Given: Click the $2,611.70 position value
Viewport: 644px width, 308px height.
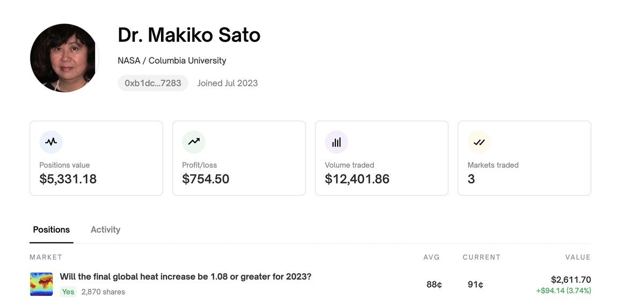Looking at the screenshot, I should coord(571,280).
